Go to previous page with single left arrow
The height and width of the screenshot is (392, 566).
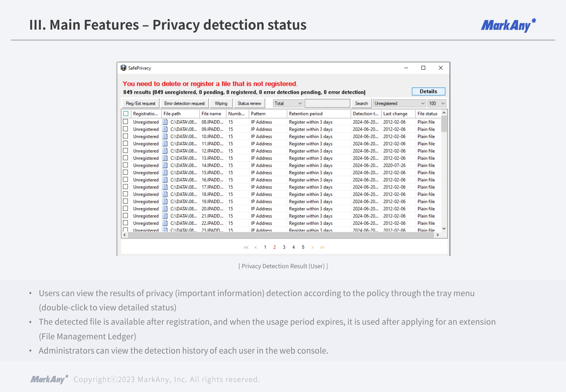(256, 247)
